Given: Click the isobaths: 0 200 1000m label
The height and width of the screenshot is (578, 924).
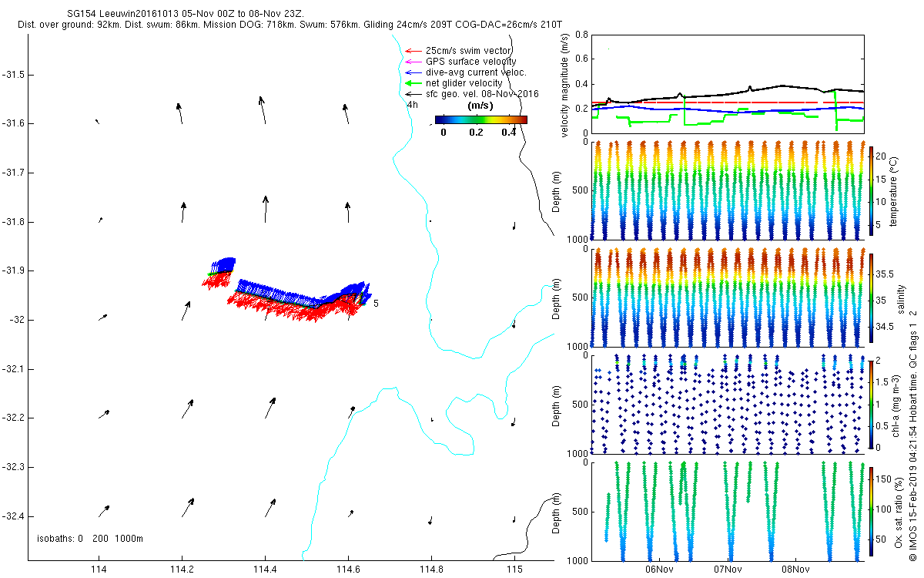Looking at the screenshot, I should pos(90,538).
